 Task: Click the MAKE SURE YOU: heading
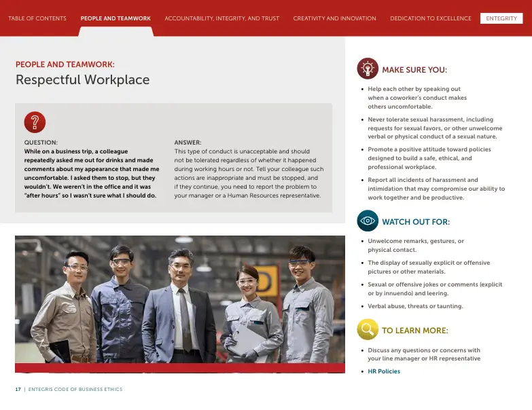click(414, 70)
